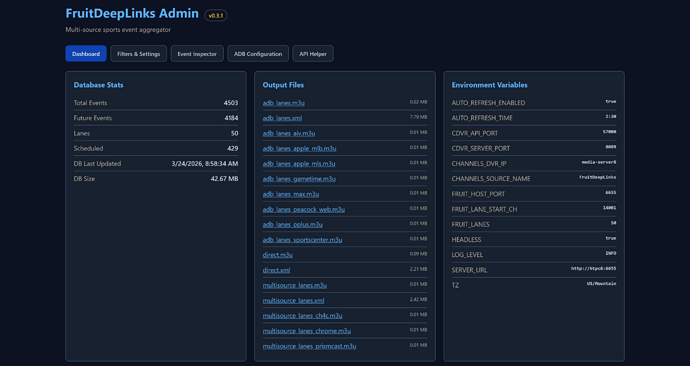Image resolution: width=690 pixels, height=366 pixels.
Task: Click the AUTO_REFRESH_ENABLED variable name
Action: (x=488, y=103)
